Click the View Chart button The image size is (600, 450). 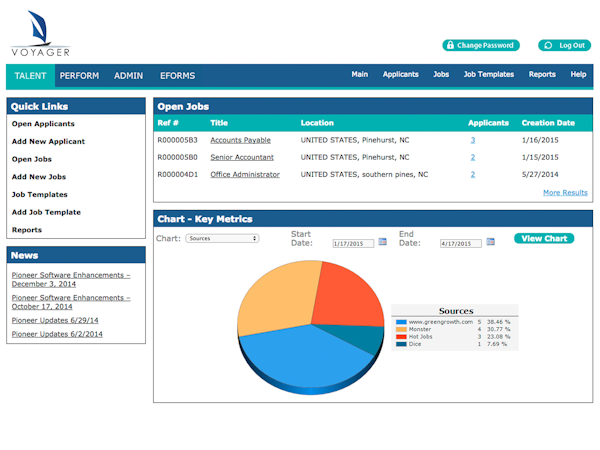[544, 238]
